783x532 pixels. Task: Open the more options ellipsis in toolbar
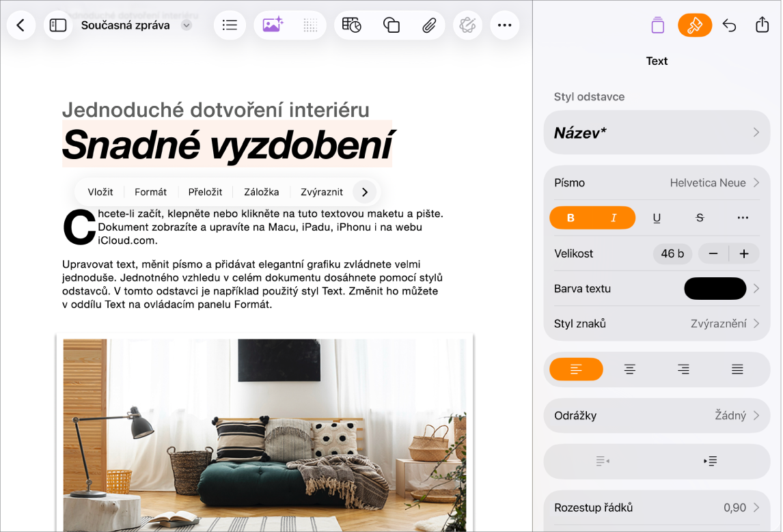[505, 25]
